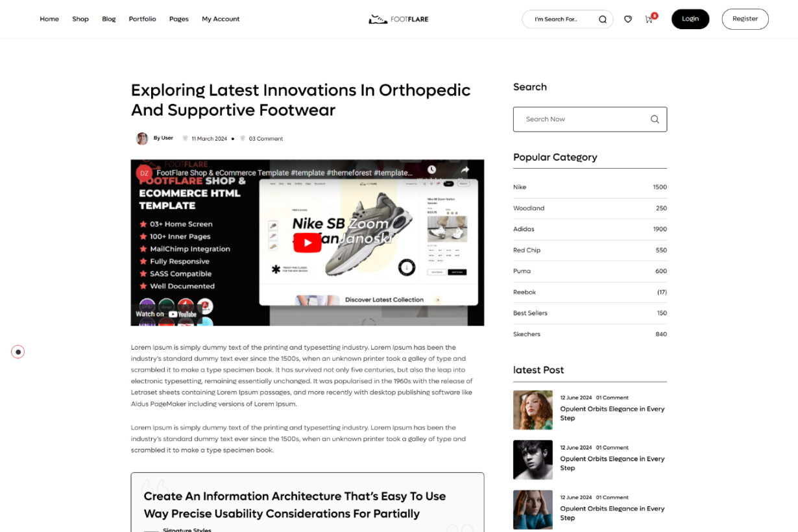Click the By User author link

163,138
